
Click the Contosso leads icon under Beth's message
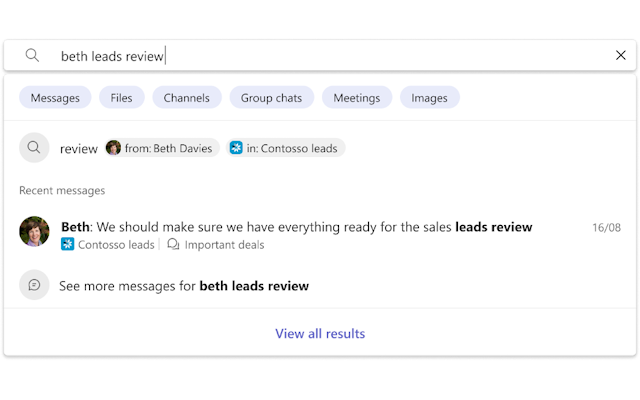[68, 244]
